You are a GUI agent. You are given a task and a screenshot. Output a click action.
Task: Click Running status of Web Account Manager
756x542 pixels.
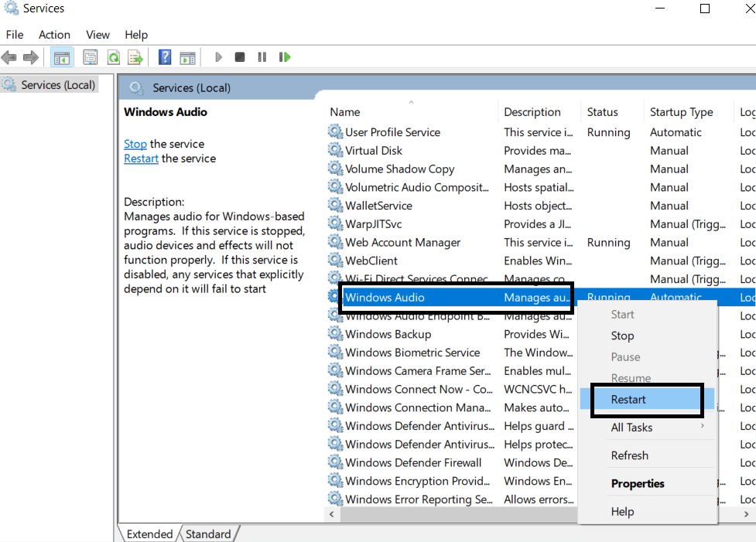pyautogui.click(x=608, y=242)
